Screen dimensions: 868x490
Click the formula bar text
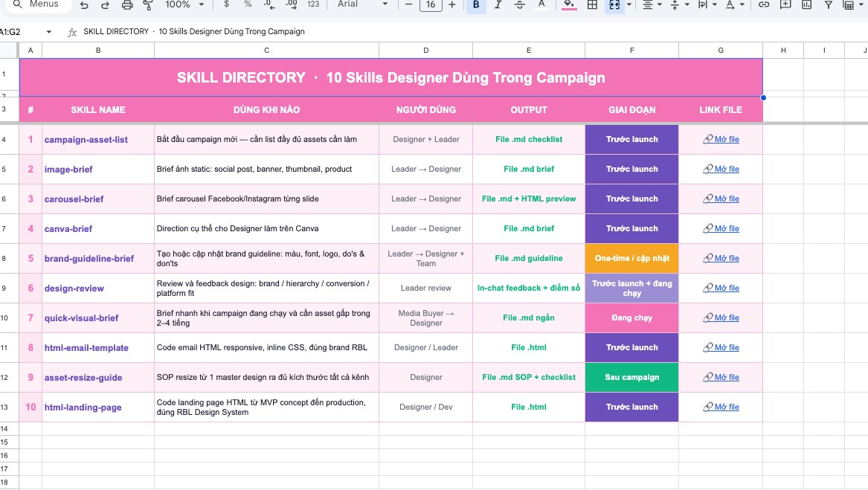(x=193, y=31)
